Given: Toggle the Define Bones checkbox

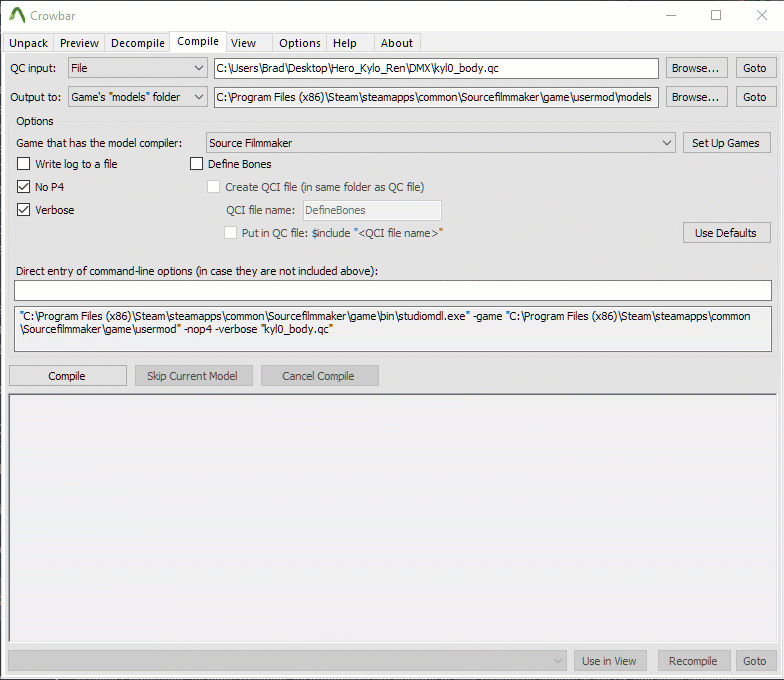Looking at the screenshot, I should pyautogui.click(x=196, y=164).
